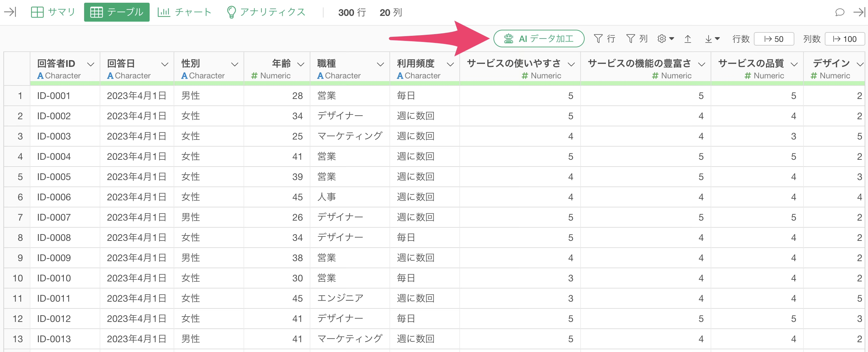868x352 pixels.
Task: Open the gear settings menu in toolbar
Action: [x=665, y=39]
